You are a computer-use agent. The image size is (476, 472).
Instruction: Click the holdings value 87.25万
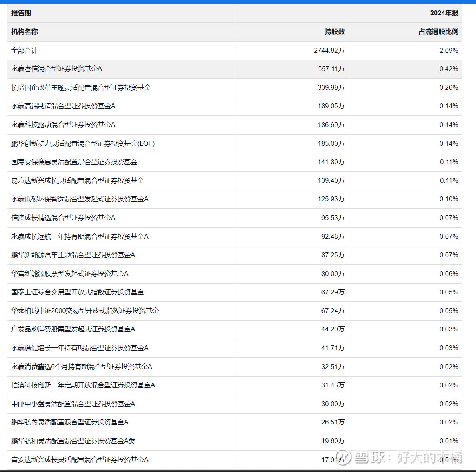(333, 255)
